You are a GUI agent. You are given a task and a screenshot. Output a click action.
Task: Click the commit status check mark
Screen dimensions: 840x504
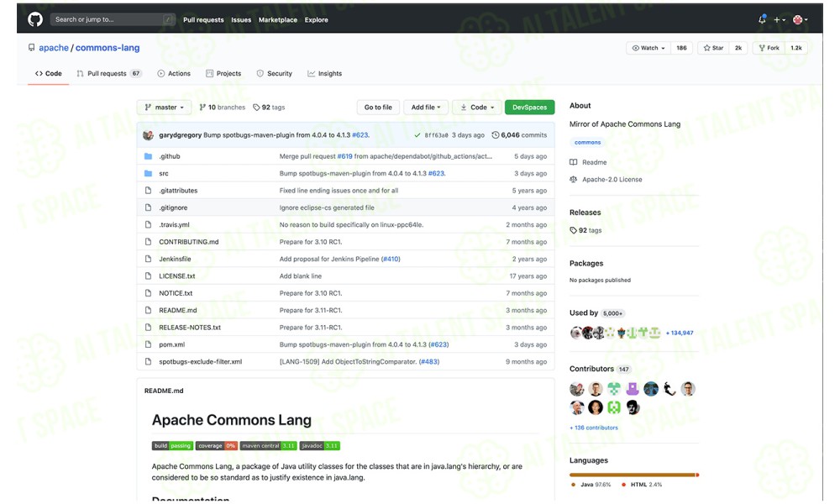coord(417,135)
